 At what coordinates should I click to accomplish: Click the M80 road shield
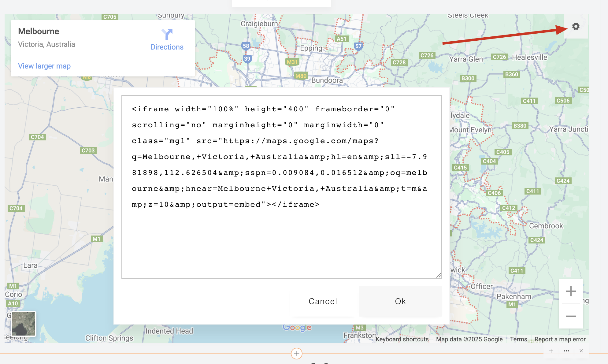tap(301, 76)
